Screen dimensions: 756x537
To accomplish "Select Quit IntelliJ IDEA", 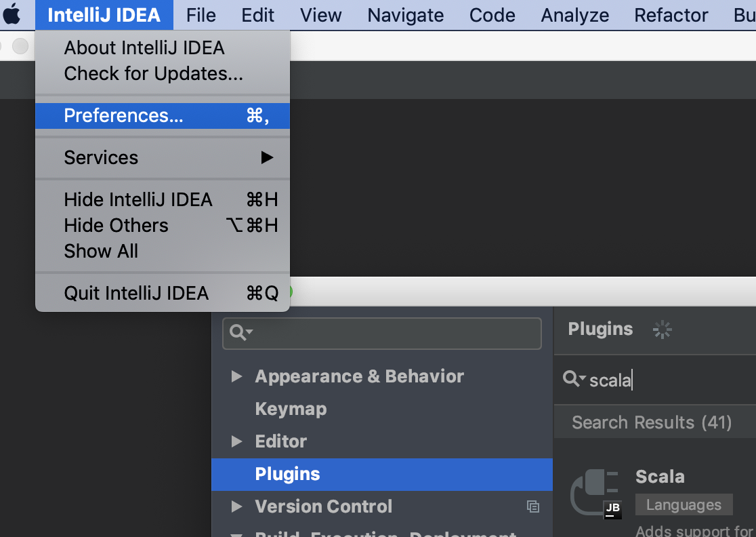I will (x=136, y=293).
